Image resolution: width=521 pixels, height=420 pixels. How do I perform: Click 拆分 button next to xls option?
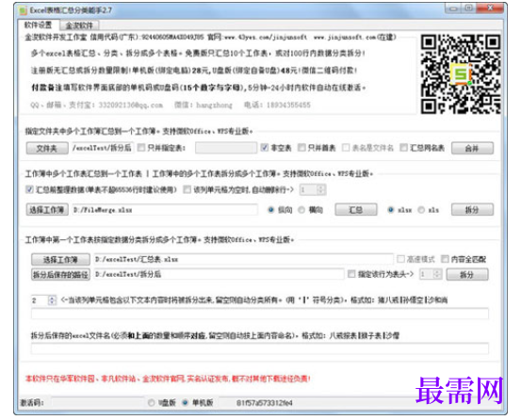pos(472,210)
